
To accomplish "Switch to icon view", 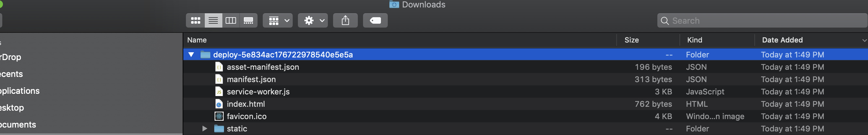I will 195,20.
